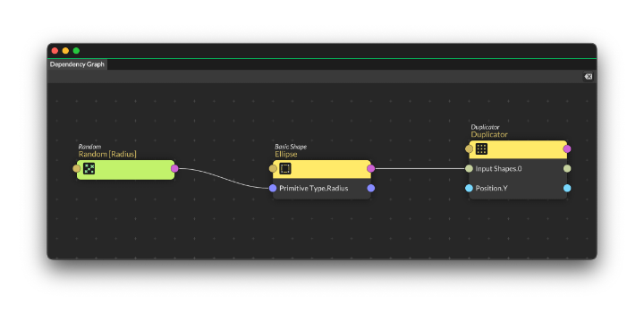
Task: Click the search filter field in graph
Action: point(314,76)
